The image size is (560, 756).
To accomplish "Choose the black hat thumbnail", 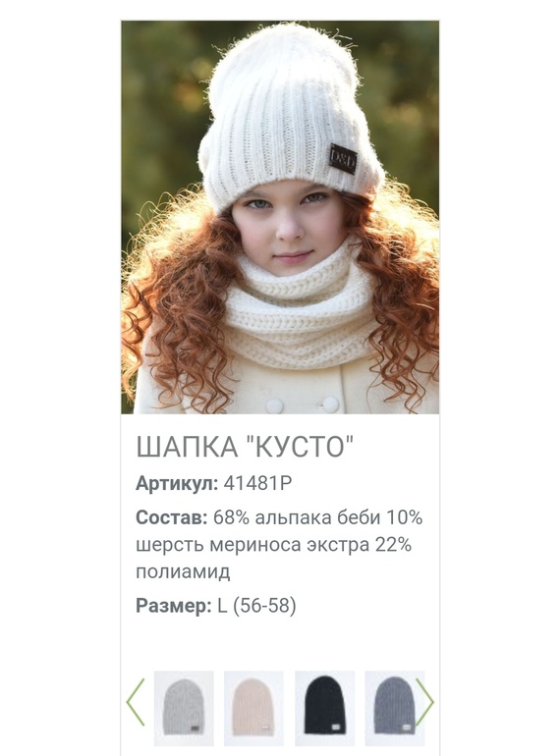I will click(x=324, y=708).
